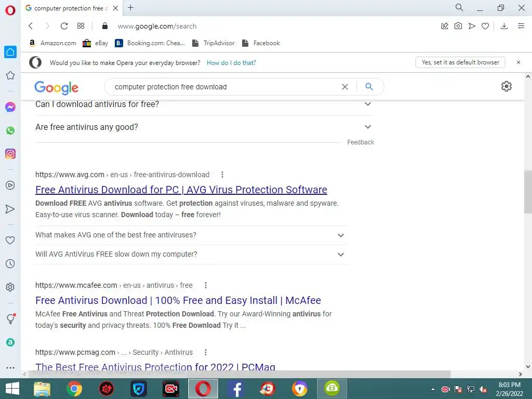
Task: Open Facebook bookmark
Action: click(261, 43)
